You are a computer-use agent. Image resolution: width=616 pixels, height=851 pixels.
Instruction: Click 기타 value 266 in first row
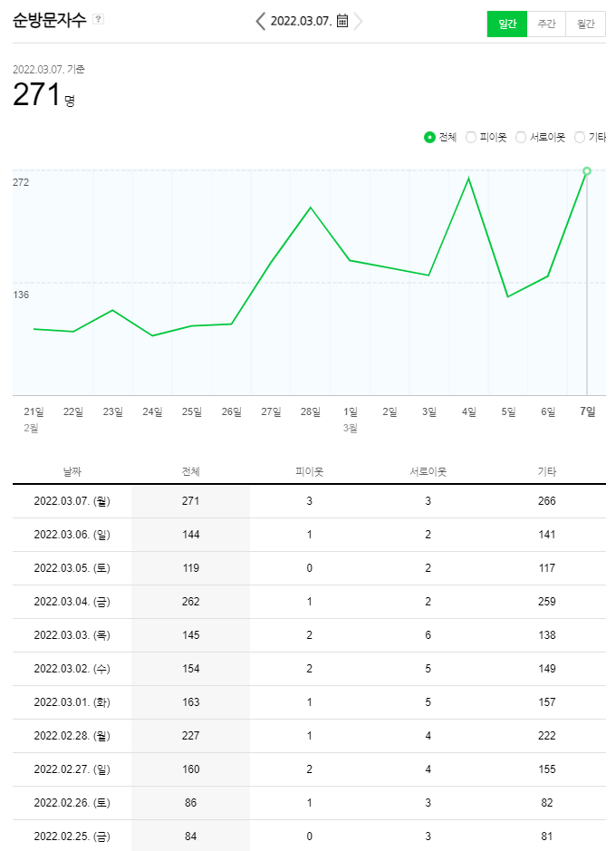(546, 501)
